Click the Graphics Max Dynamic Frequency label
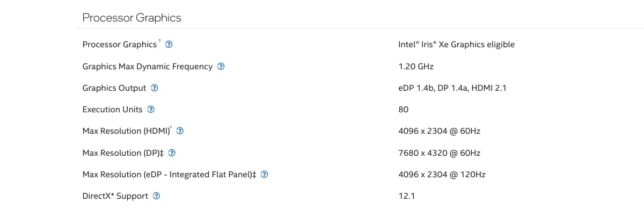The width and height of the screenshot is (644, 209). (x=148, y=67)
